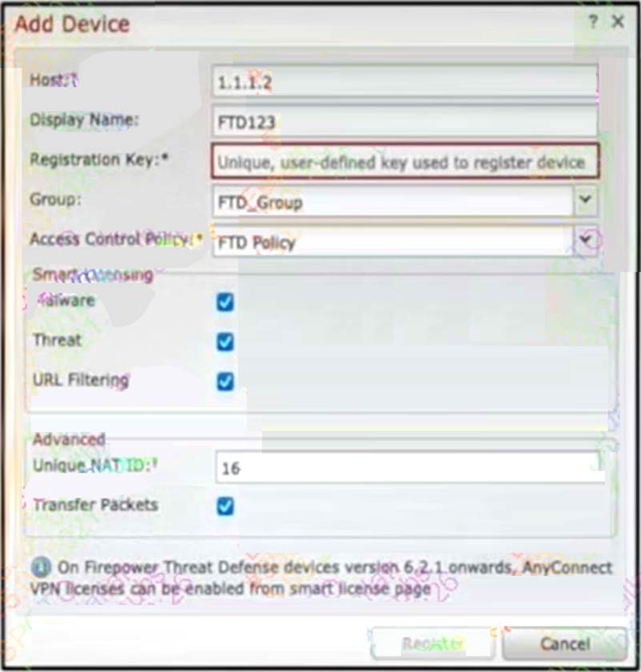Click the Add Device title bar text
This screenshot has width=641, height=672.
(x=72, y=24)
